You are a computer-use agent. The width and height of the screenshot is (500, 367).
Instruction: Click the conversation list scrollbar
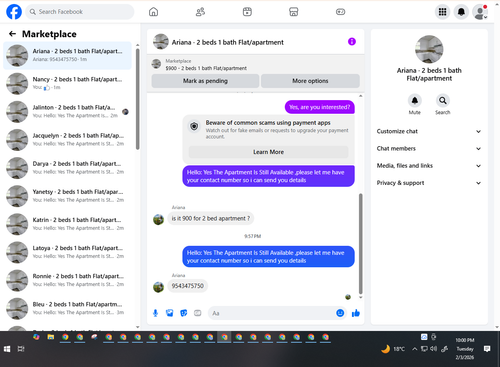point(138,99)
